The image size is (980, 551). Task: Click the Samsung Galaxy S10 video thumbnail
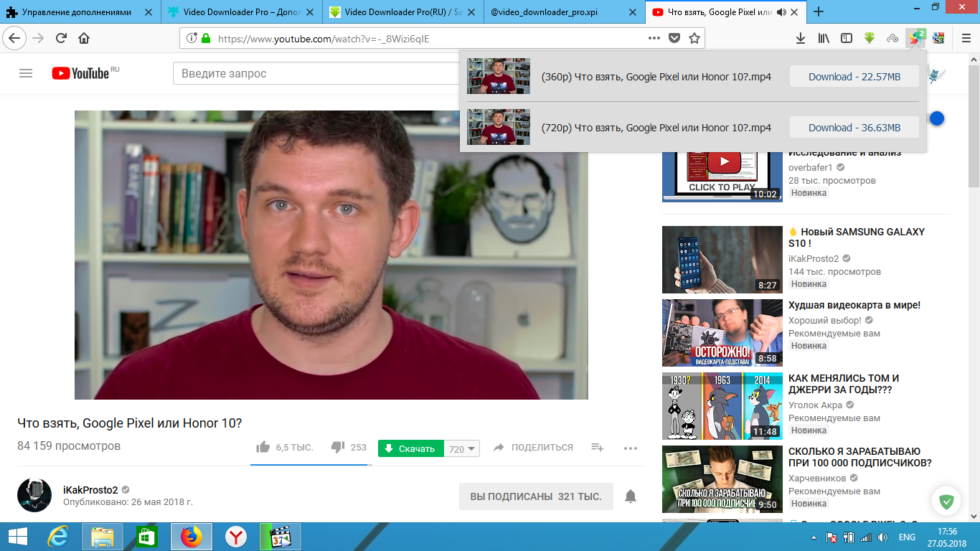tap(722, 260)
